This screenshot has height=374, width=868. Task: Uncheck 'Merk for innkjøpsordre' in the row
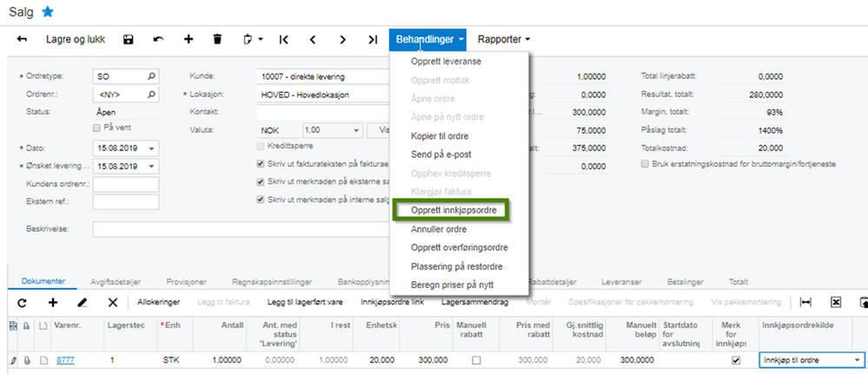tap(736, 359)
